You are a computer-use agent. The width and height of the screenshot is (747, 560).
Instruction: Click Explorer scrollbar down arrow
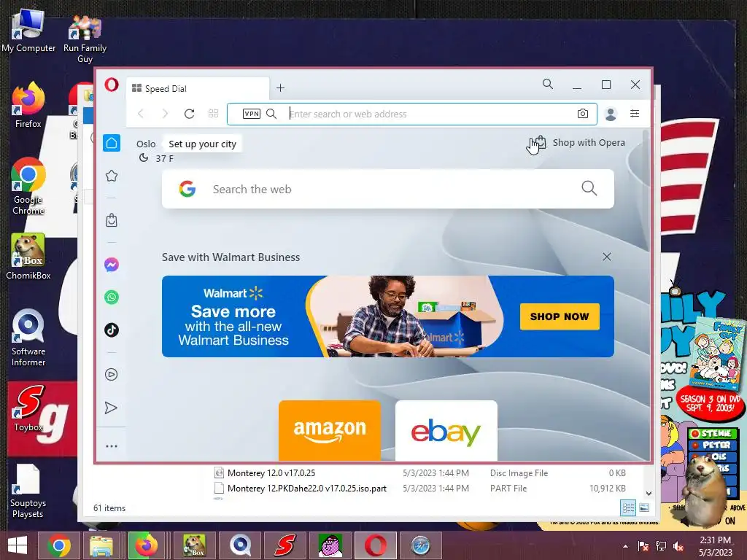pos(649,494)
